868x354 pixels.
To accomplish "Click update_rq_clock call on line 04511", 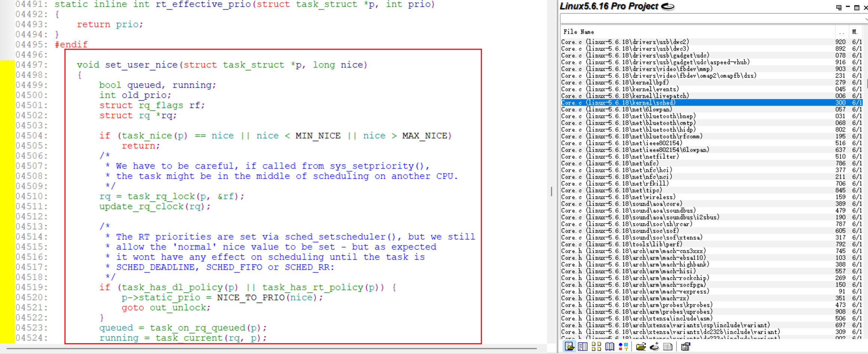I will [142, 206].
